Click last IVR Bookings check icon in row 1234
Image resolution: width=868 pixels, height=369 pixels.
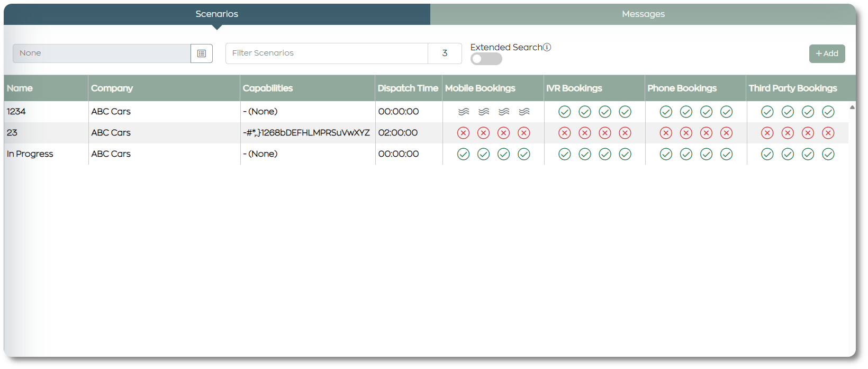pyautogui.click(x=625, y=112)
